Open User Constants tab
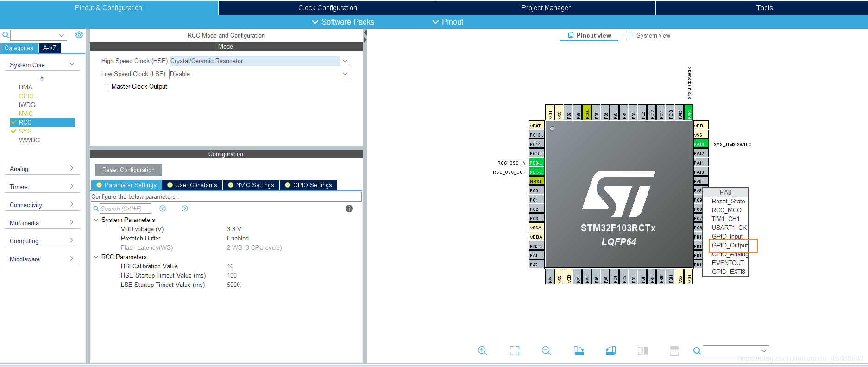868x367 pixels. (x=192, y=185)
